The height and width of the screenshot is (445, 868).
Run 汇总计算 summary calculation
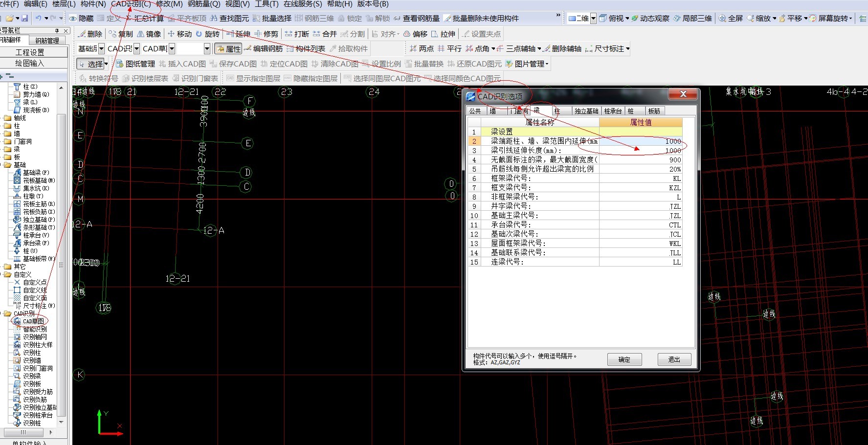click(145, 19)
